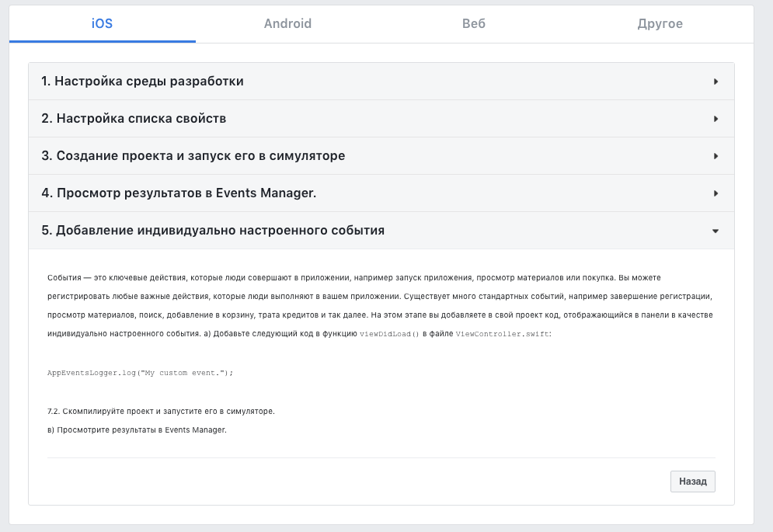Expand arrow for Настройка списка свойств
This screenshot has width=773, height=532.
point(716,119)
